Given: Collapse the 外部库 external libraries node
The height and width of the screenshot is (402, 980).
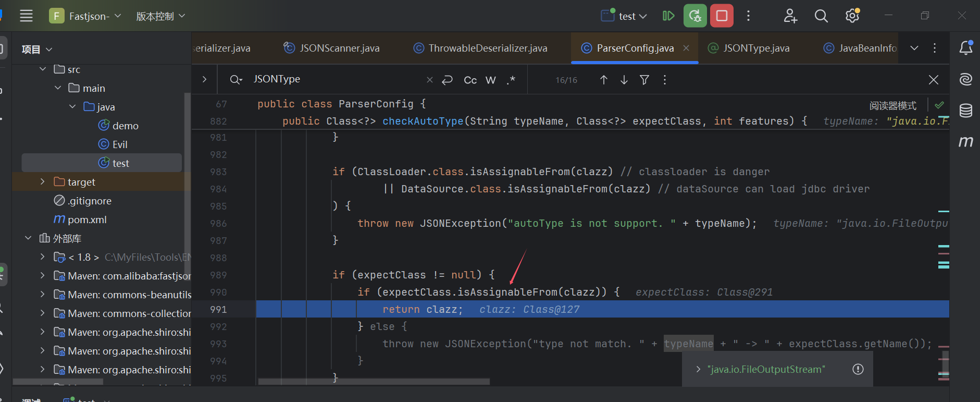Looking at the screenshot, I should tap(28, 238).
